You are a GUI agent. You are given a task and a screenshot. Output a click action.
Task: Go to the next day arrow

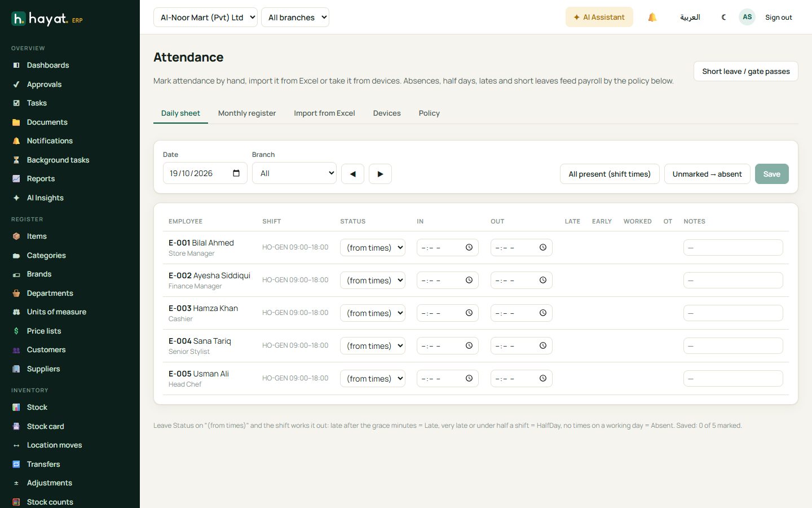380,174
